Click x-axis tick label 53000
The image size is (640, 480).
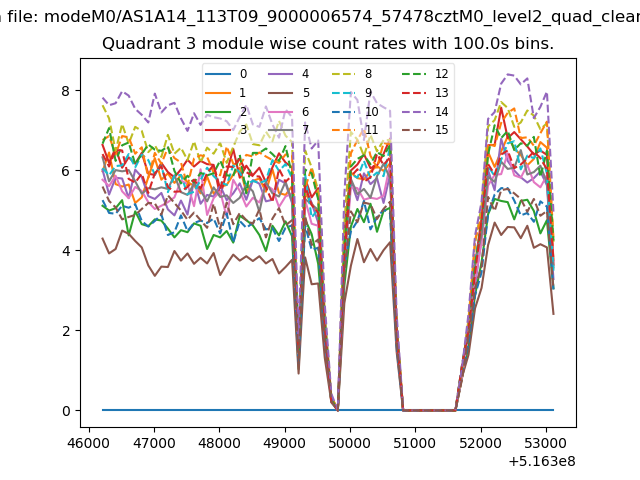[x=546, y=443]
